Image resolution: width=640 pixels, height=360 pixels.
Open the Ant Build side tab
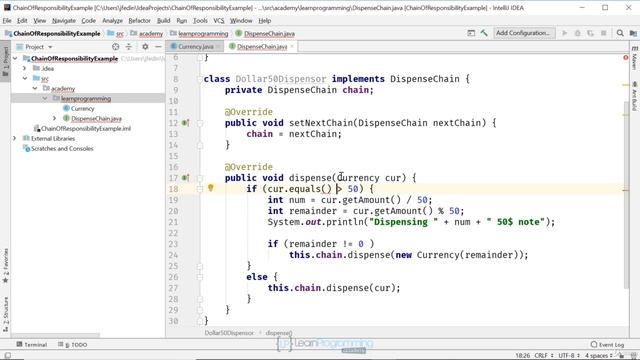tap(634, 96)
